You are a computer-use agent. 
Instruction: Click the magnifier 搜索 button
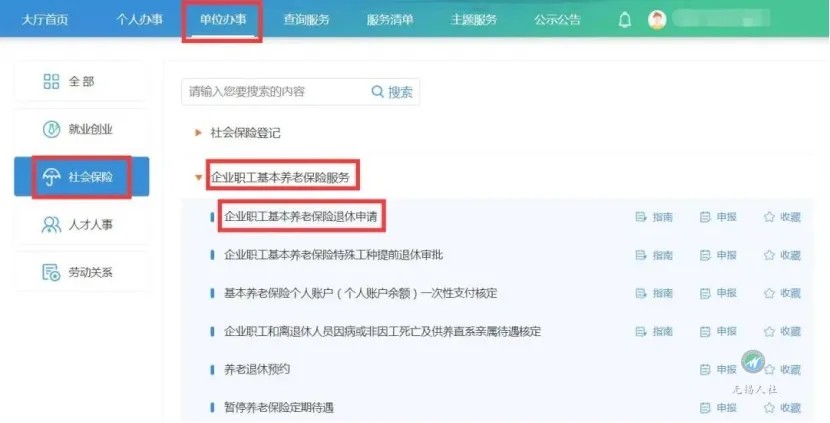pos(392,92)
